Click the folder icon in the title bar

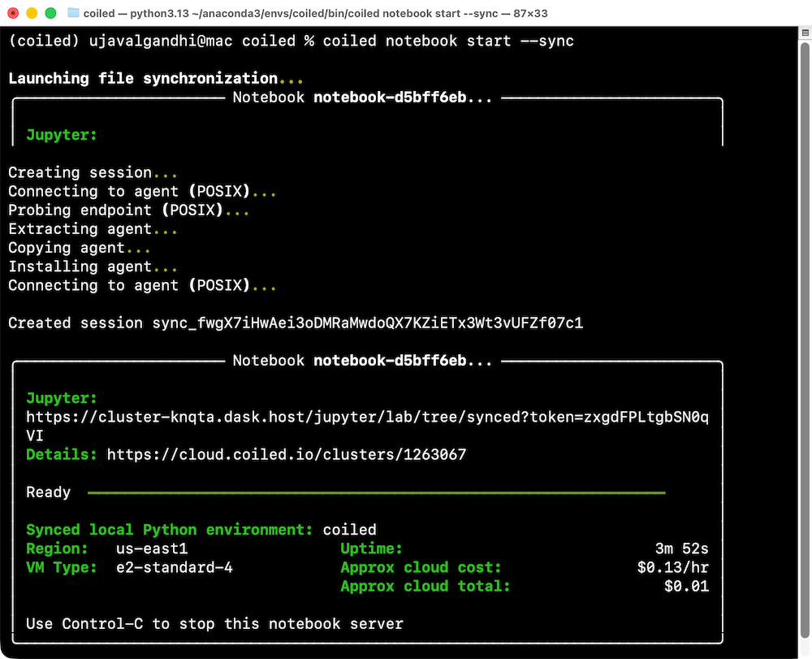[73, 13]
